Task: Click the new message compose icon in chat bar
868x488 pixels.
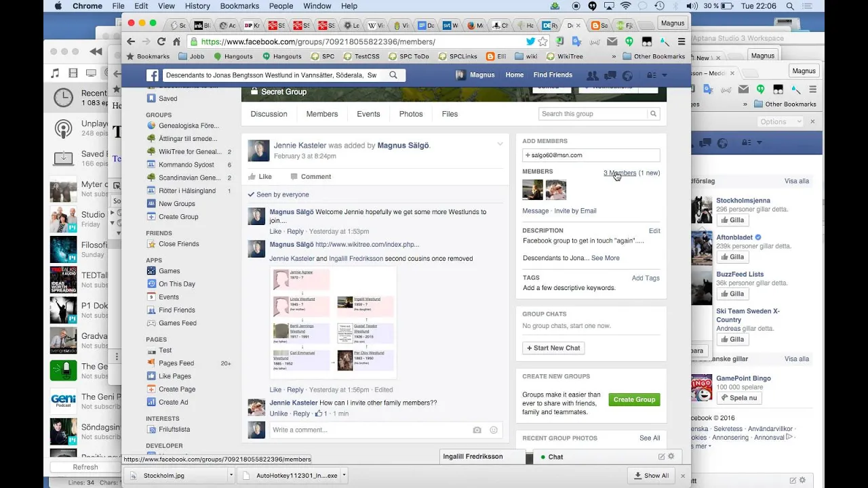Action: (x=662, y=457)
